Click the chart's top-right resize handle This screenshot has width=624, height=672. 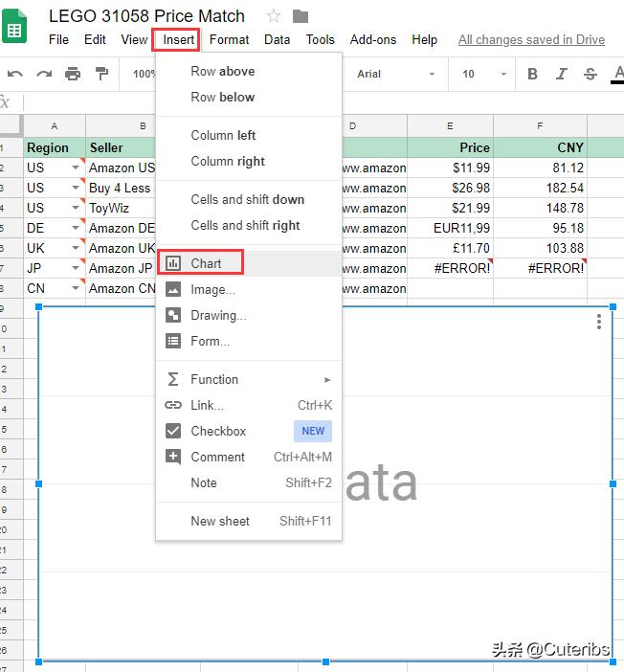tap(613, 307)
